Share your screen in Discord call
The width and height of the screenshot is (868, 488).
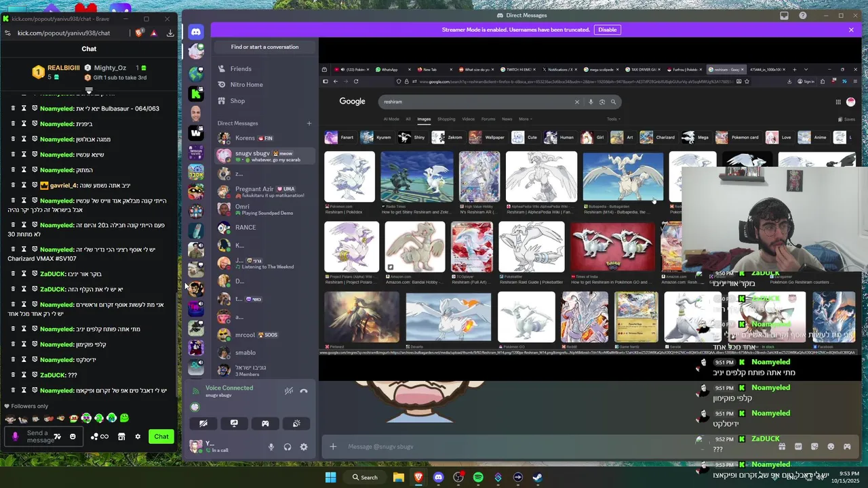coord(234,424)
